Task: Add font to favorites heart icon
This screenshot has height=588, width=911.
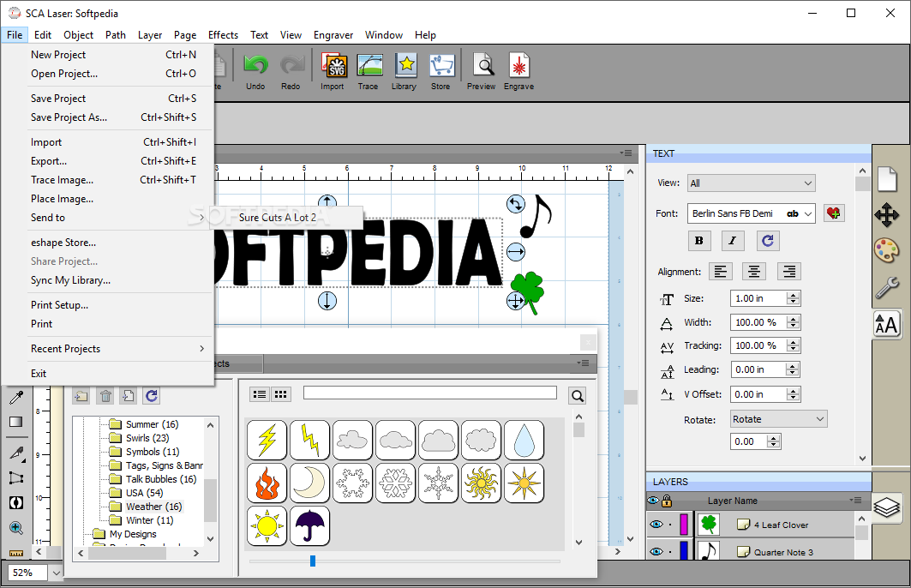Action: 834,213
